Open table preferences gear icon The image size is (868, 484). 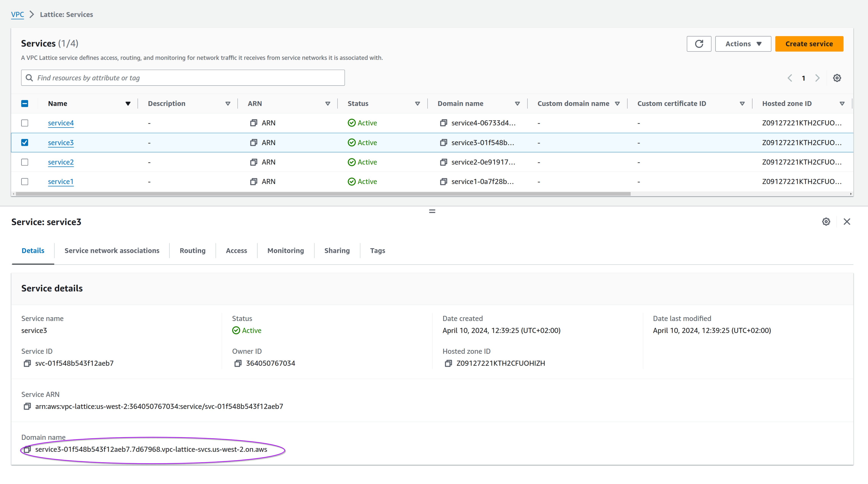837,78
